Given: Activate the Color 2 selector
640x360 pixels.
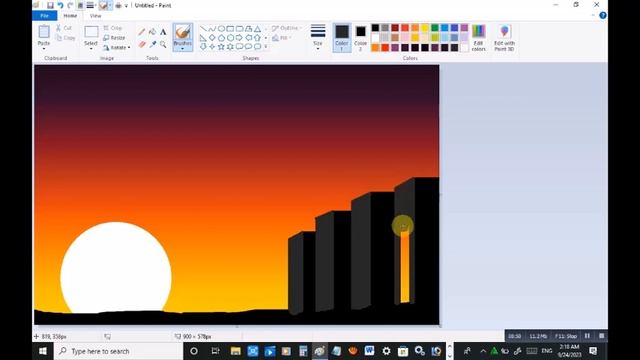Looking at the screenshot, I should click(360, 38).
